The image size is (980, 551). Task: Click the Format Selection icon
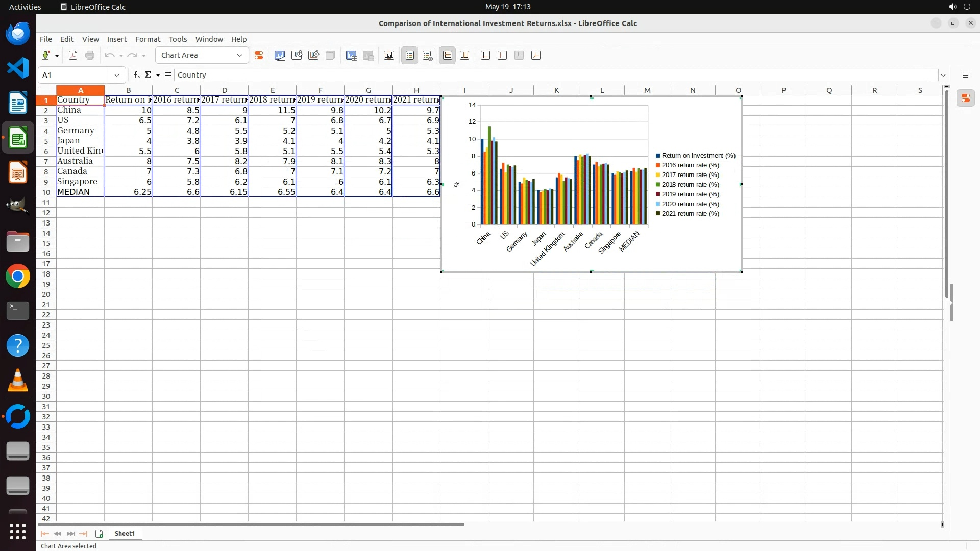(x=259, y=55)
